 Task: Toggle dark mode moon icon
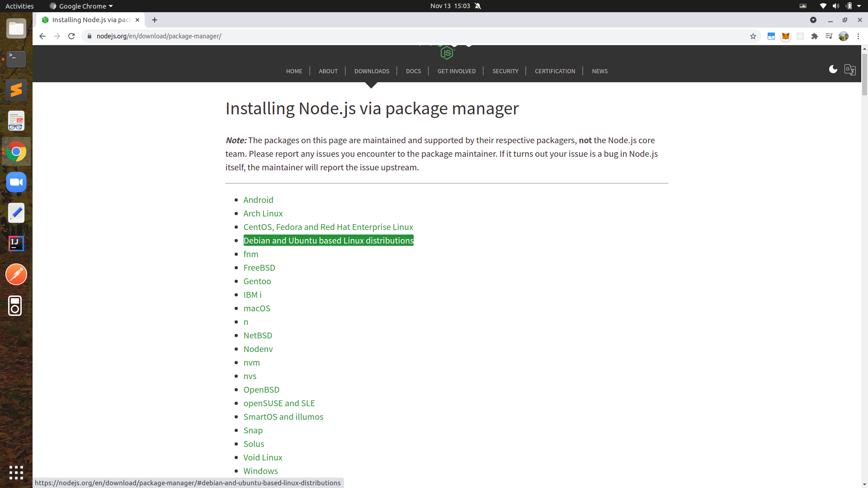[833, 69]
